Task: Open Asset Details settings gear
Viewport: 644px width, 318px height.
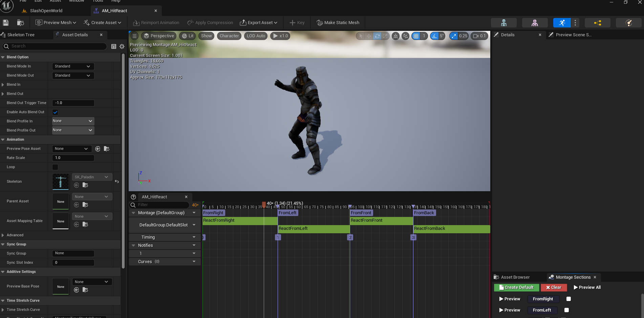Action: (x=122, y=46)
